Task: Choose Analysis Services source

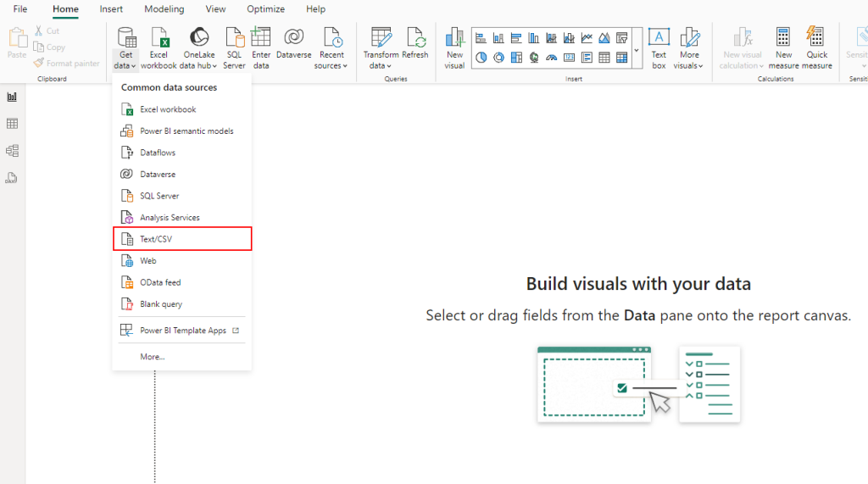Action: coord(182,217)
